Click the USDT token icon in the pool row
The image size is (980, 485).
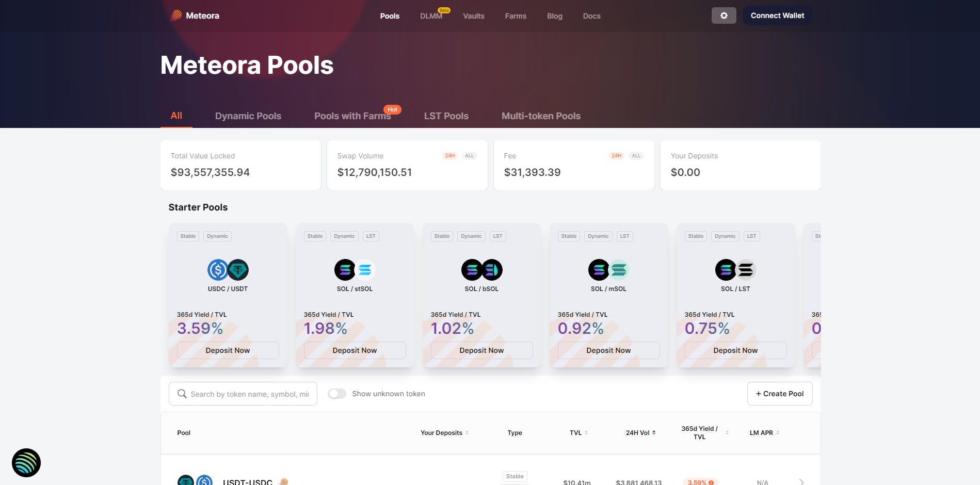tap(186, 481)
